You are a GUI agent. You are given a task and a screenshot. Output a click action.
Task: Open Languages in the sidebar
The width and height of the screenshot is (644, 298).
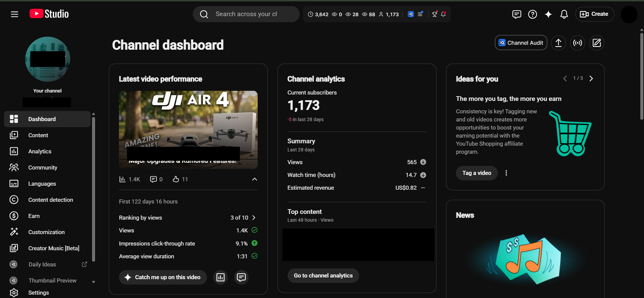click(47, 184)
